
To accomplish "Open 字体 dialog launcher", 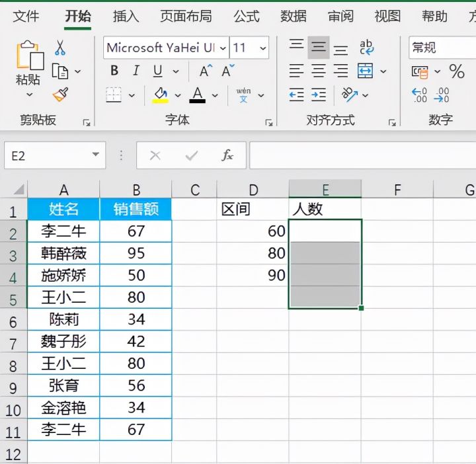I will [x=269, y=122].
